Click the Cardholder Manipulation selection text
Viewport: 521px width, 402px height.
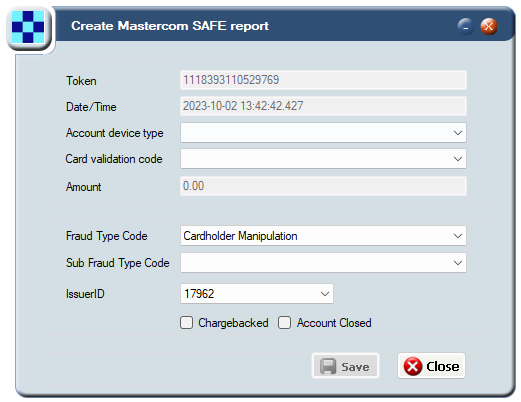[240, 236]
